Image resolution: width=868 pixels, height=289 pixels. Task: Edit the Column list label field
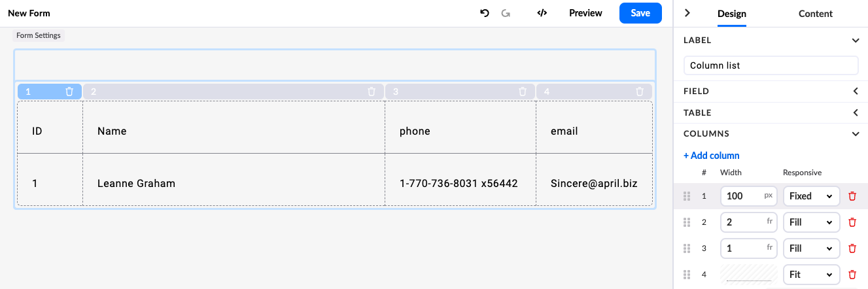771,65
